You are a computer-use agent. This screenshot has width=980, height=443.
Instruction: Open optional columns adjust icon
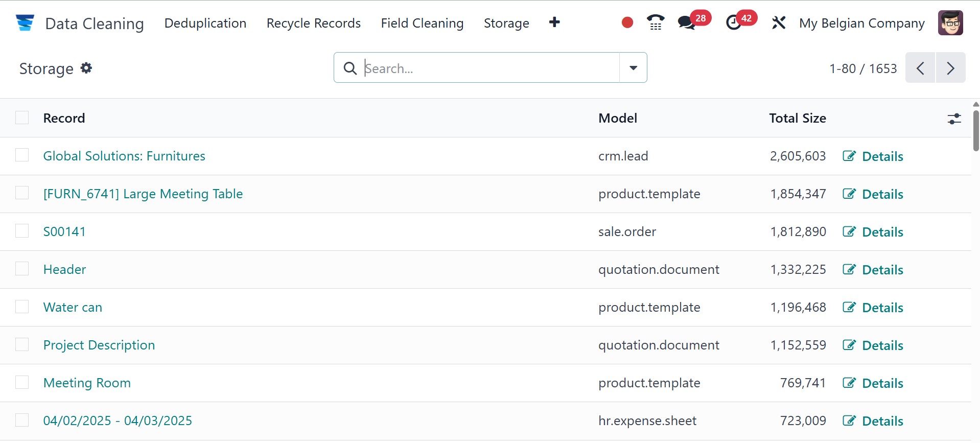(954, 119)
